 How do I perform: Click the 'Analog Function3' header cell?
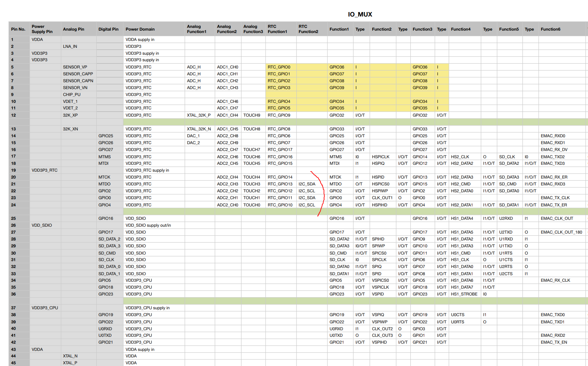(x=253, y=29)
